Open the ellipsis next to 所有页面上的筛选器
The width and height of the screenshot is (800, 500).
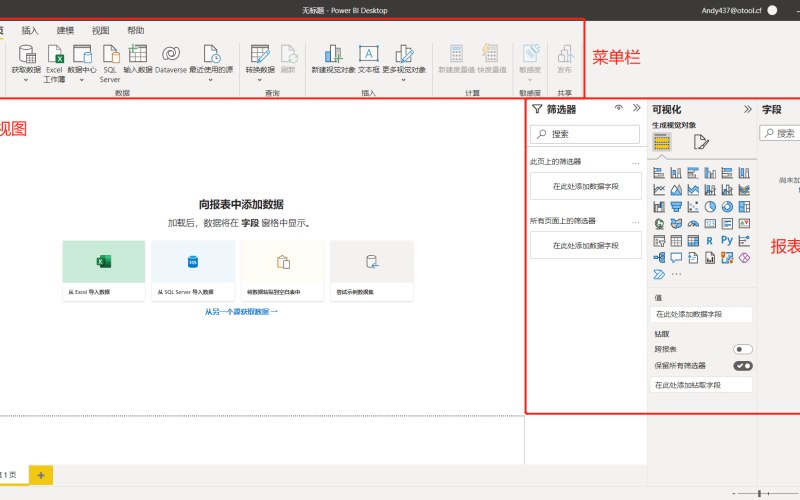[636, 222]
